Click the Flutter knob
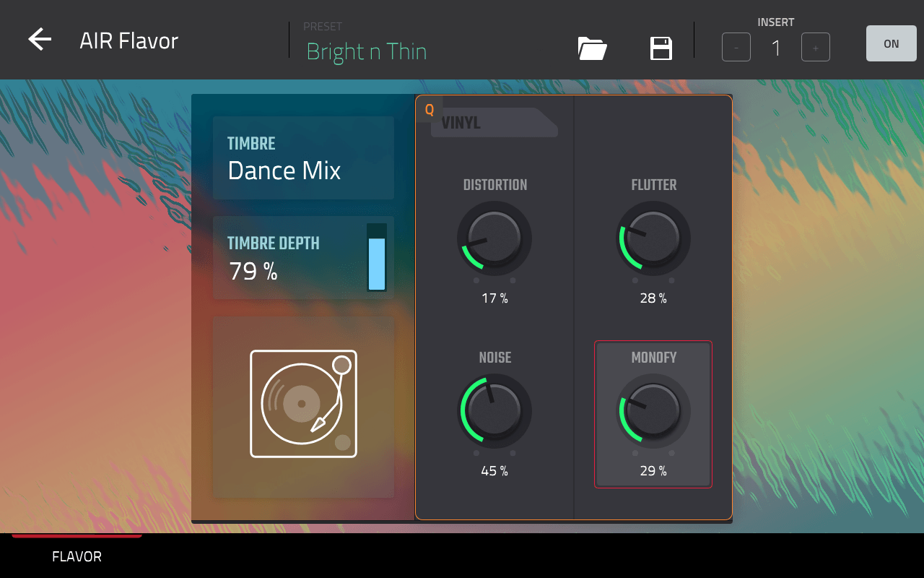This screenshot has width=924, height=578. [653, 238]
